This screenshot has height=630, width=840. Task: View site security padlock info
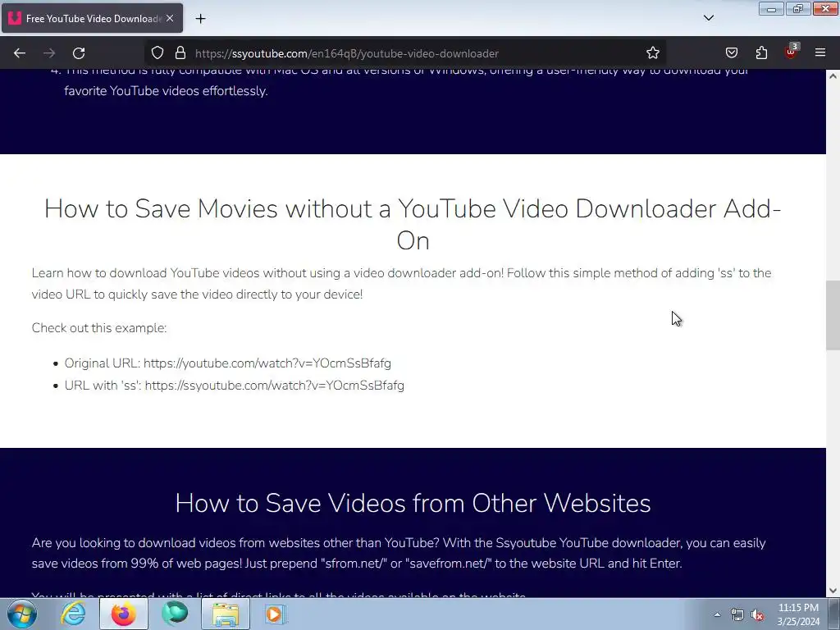(x=180, y=53)
